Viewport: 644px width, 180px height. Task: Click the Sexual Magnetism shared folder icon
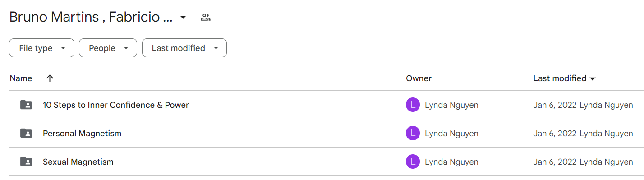(26, 162)
